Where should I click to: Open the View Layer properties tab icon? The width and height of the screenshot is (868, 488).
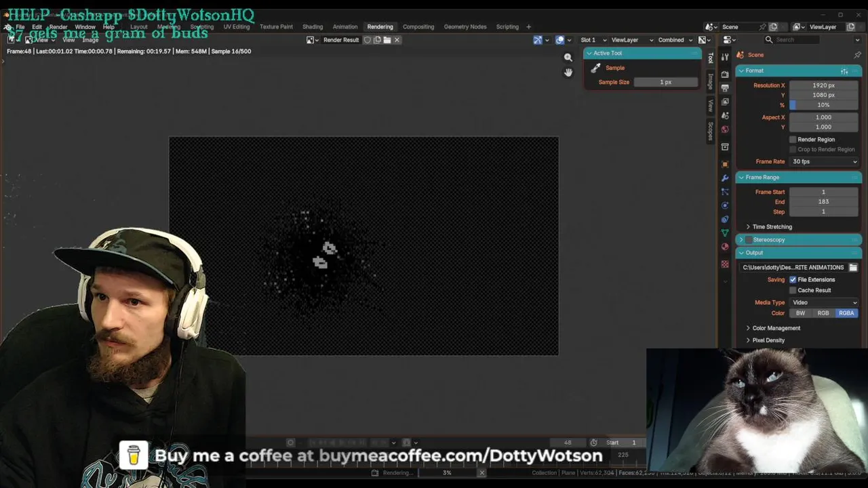pyautogui.click(x=725, y=102)
